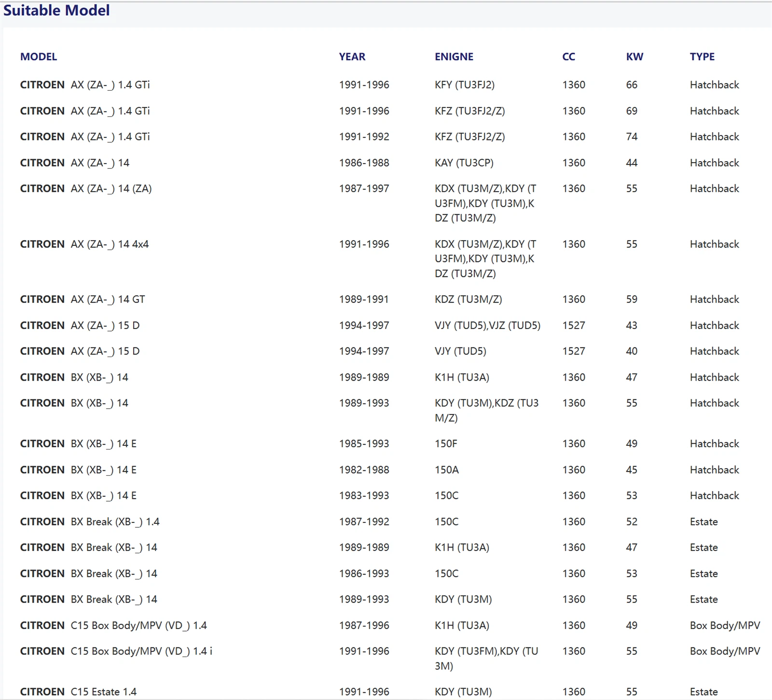Click KW value 43
Screen dimensions: 772x700
[632, 325]
